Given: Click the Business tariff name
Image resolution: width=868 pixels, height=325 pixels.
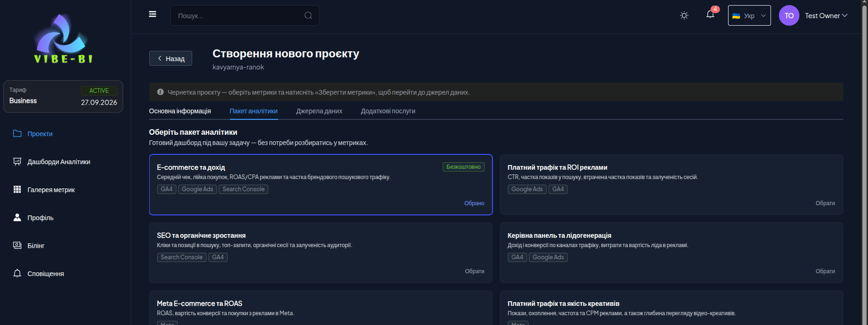Looking at the screenshot, I should pos(23,101).
